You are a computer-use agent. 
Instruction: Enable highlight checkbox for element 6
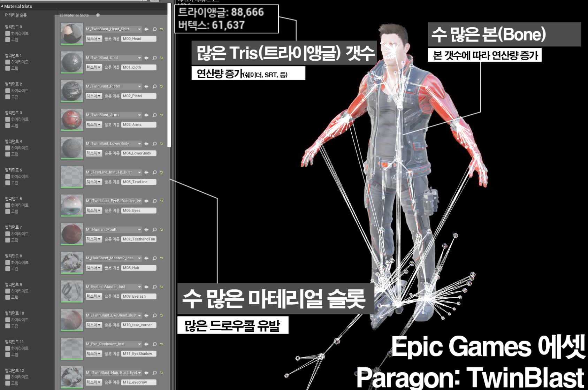coord(8,205)
